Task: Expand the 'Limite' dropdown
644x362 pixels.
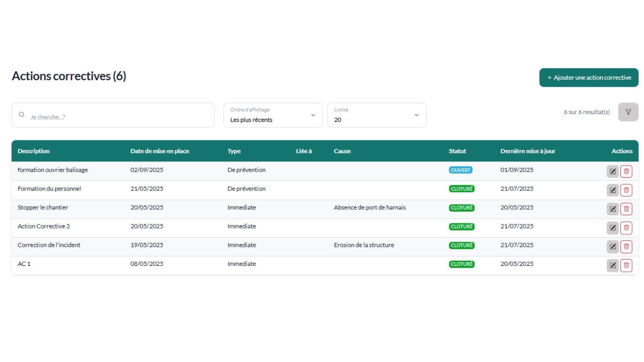Action: point(377,115)
